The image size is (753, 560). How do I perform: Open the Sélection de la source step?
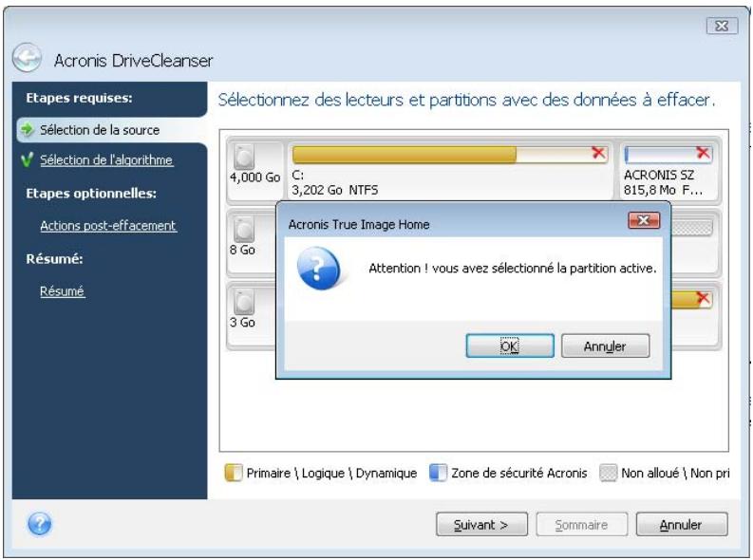tap(100, 130)
